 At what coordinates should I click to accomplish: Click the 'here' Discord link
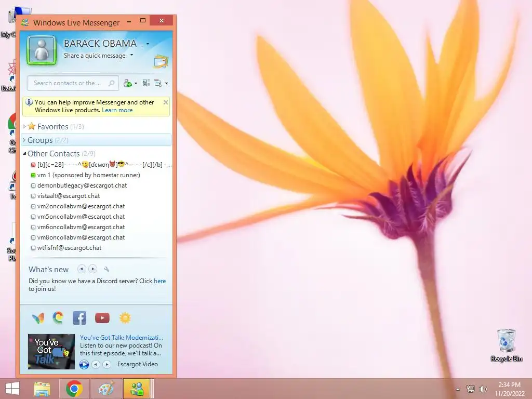point(160,281)
